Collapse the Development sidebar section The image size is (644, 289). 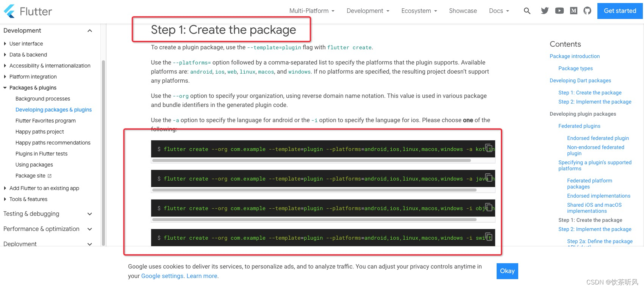[48, 31]
